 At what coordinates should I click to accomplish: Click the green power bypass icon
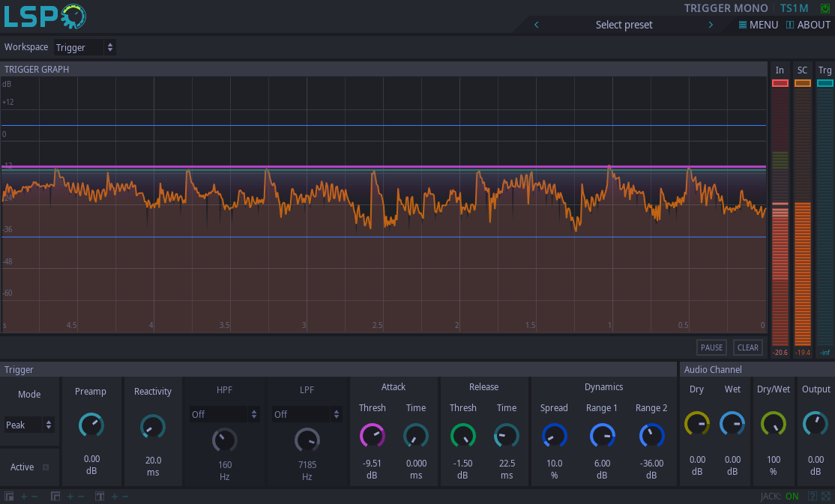click(825, 8)
